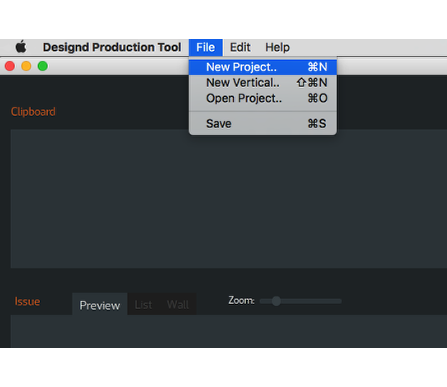
Task: Click the Issue section heading
Action: [x=27, y=301]
